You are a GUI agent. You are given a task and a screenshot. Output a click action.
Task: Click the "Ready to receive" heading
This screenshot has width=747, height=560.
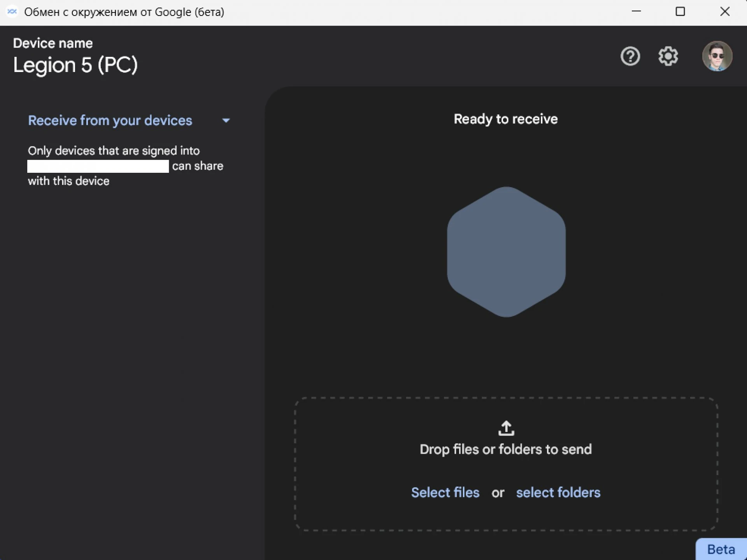pyautogui.click(x=505, y=119)
